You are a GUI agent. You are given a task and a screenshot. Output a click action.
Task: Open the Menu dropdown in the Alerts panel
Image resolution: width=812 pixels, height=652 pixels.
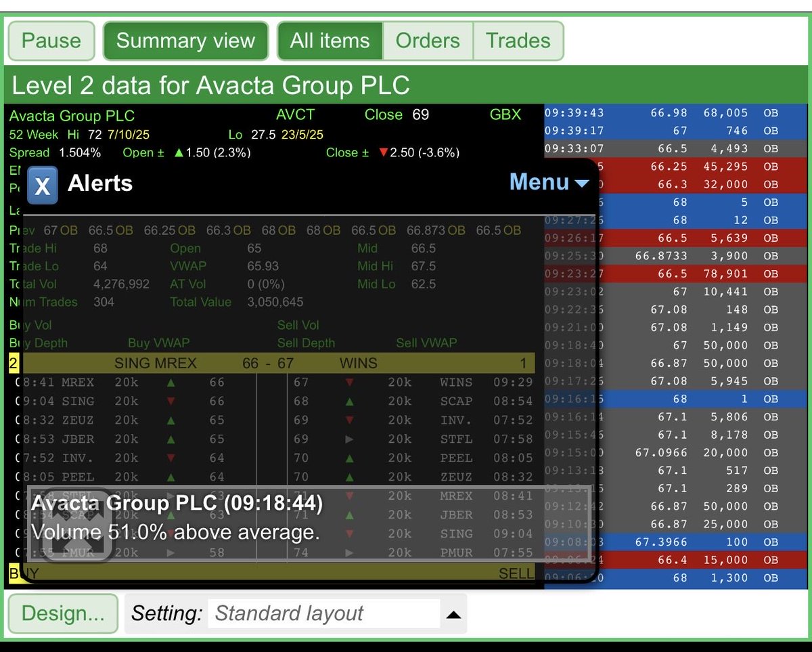[x=549, y=183]
